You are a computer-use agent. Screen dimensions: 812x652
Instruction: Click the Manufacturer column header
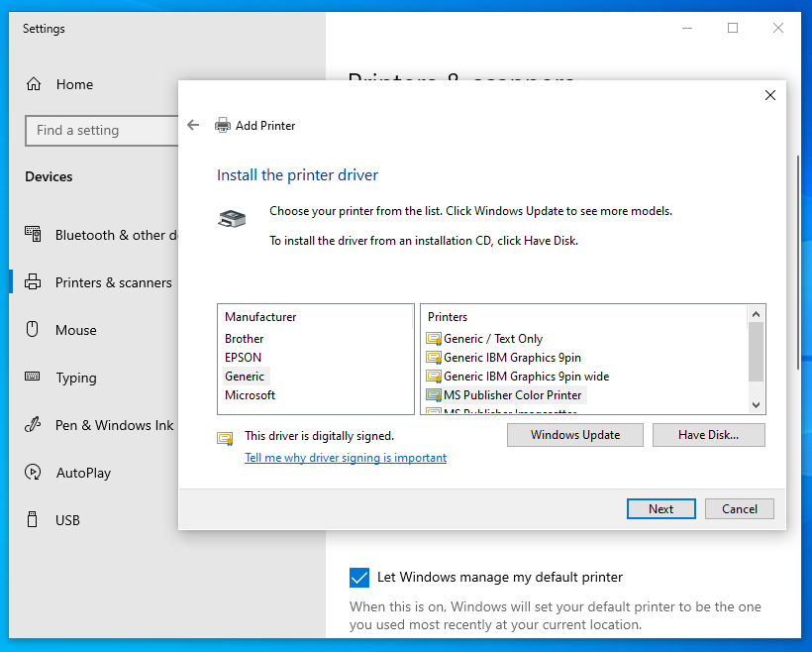point(260,317)
